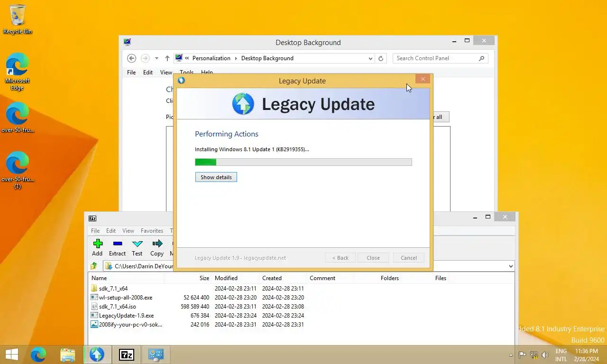Open Action Center flag icon
The width and height of the screenshot is (607, 364).
tap(522, 355)
